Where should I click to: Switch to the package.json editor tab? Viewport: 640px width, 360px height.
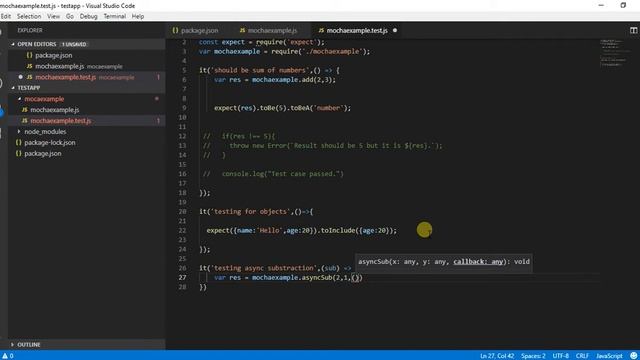point(200,31)
